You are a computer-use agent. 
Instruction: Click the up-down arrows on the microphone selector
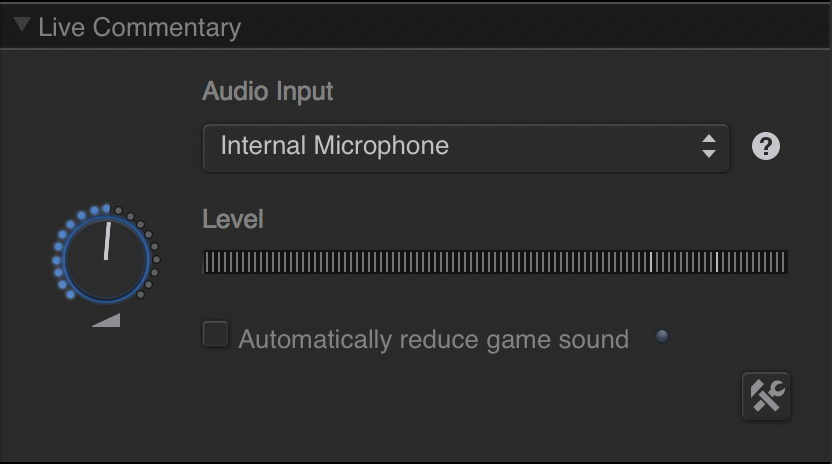[x=709, y=147]
